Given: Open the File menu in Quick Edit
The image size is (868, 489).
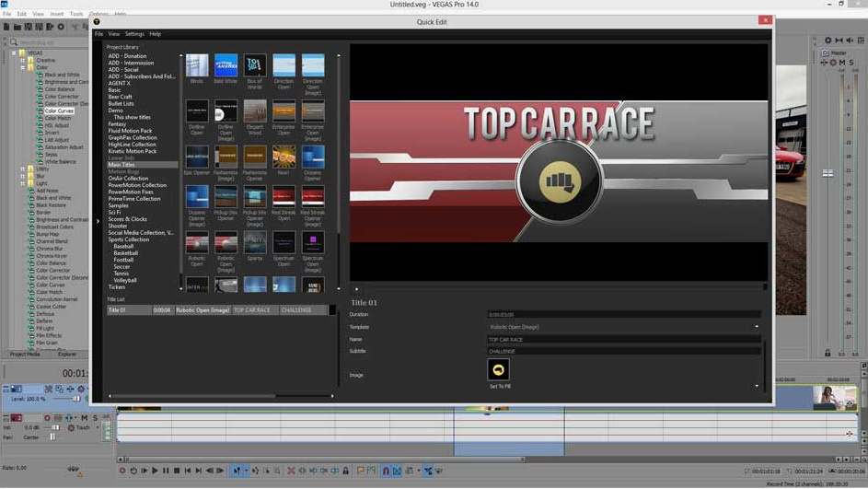Looking at the screenshot, I should [98, 34].
